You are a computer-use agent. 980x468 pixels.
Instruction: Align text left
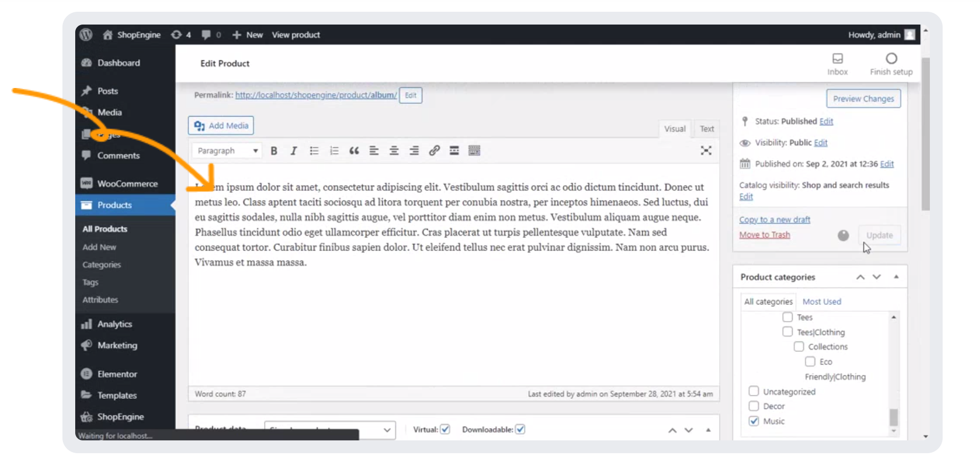374,151
